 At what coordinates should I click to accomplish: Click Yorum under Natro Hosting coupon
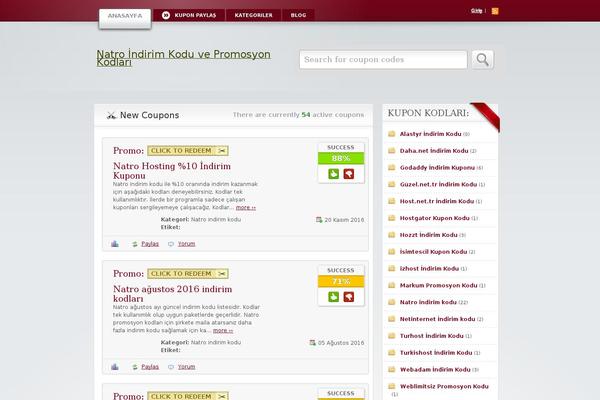[x=186, y=244]
